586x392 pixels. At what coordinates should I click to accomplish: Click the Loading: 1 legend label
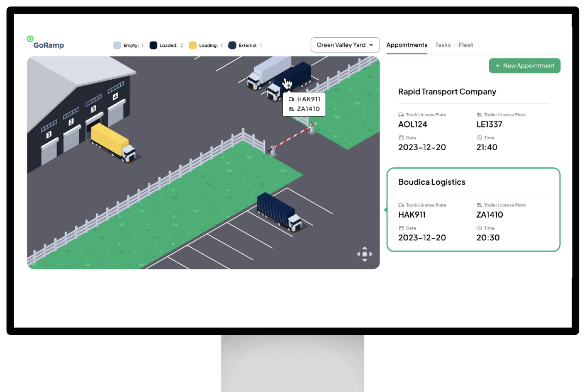[x=211, y=45]
